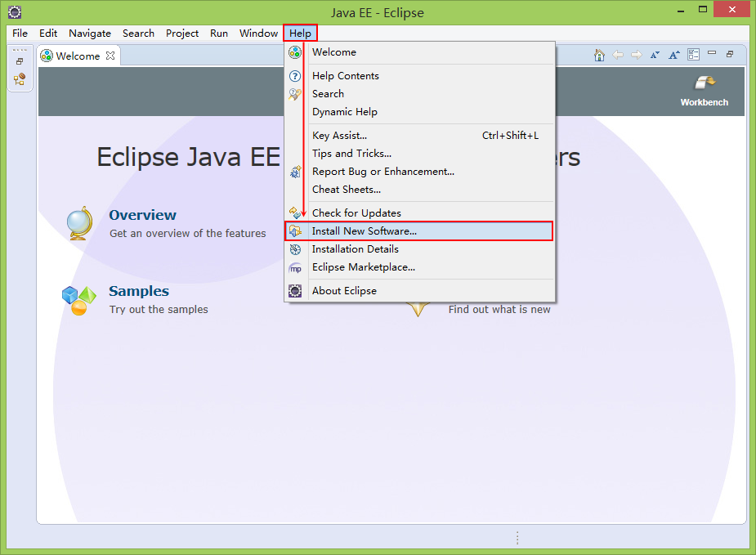This screenshot has width=756, height=555.
Task: Open the Navigate menu
Action: click(x=90, y=34)
